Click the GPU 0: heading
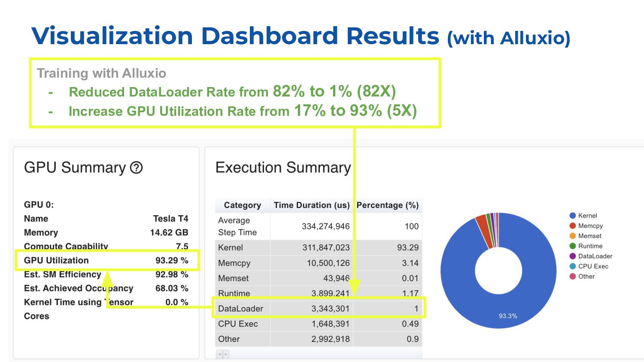The height and width of the screenshot is (362, 644). point(39,205)
